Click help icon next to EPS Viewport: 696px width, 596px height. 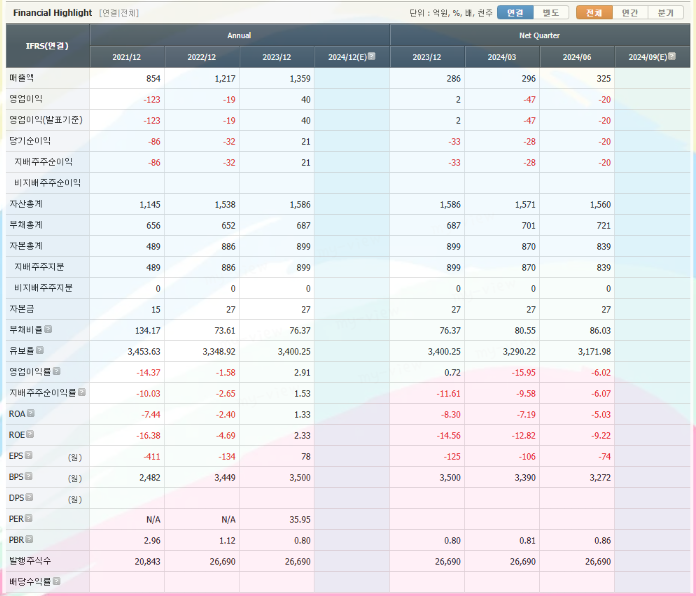pos(28,455)
